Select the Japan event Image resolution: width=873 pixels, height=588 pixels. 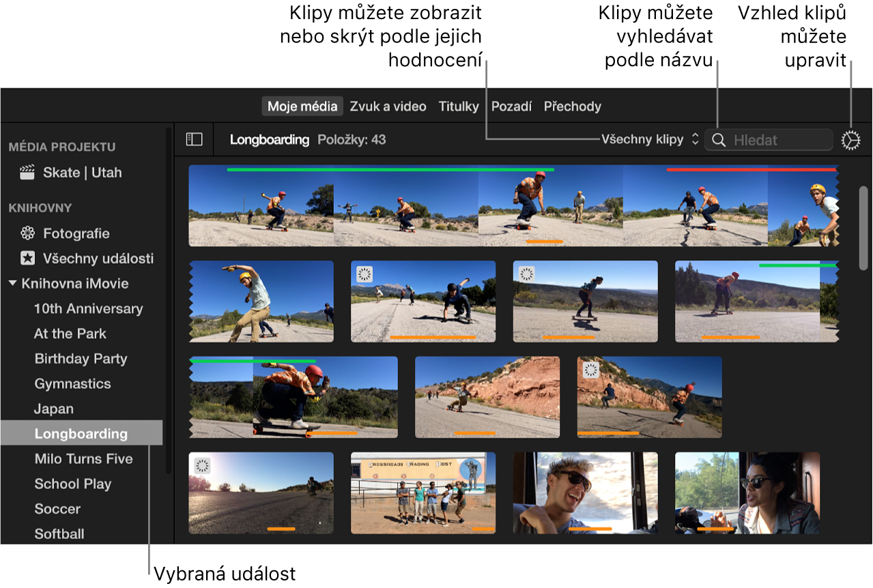(54, 409)
